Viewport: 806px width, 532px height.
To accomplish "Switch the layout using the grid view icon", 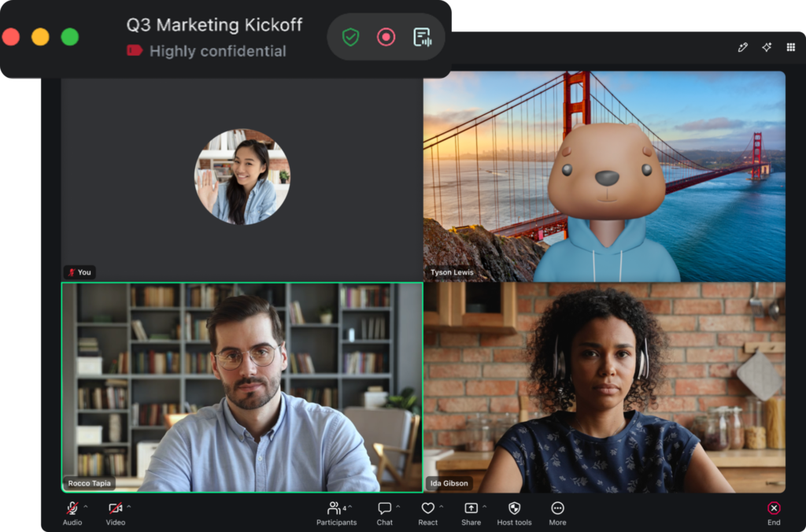I will pyautogui.click(x=791, y=47).
